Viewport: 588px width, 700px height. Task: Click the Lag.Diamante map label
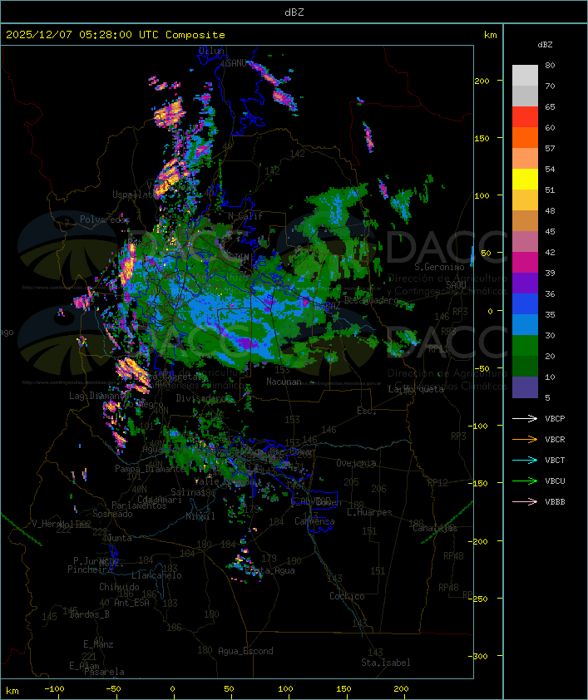pyautogui.click(x=98, y=396)
